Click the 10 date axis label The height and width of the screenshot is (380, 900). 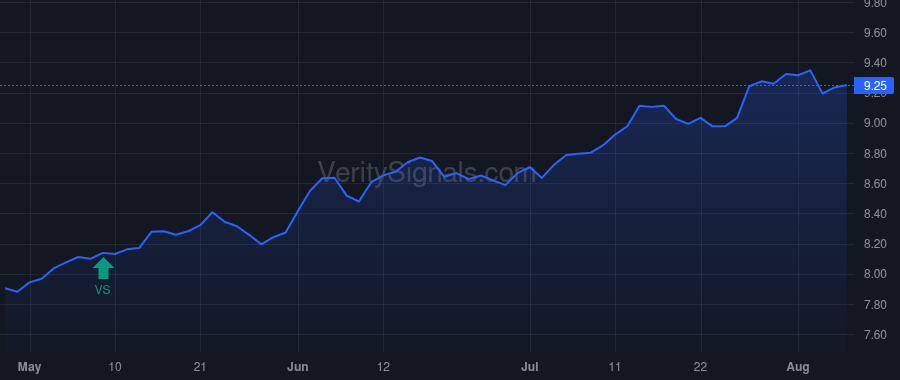(115, 367)
